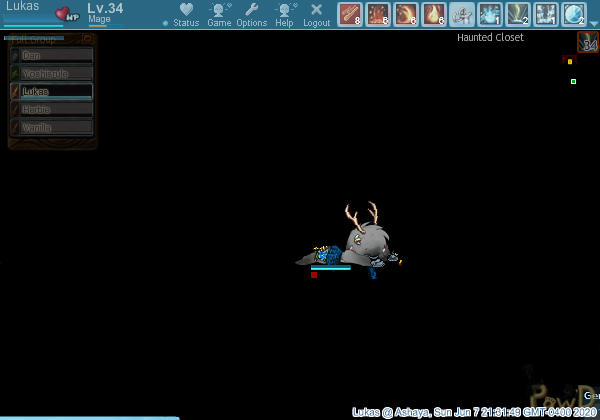Screen dimensions: 600x420
Task: Activate the highlighted grey skill in the fifth slot
Action: 461,14
